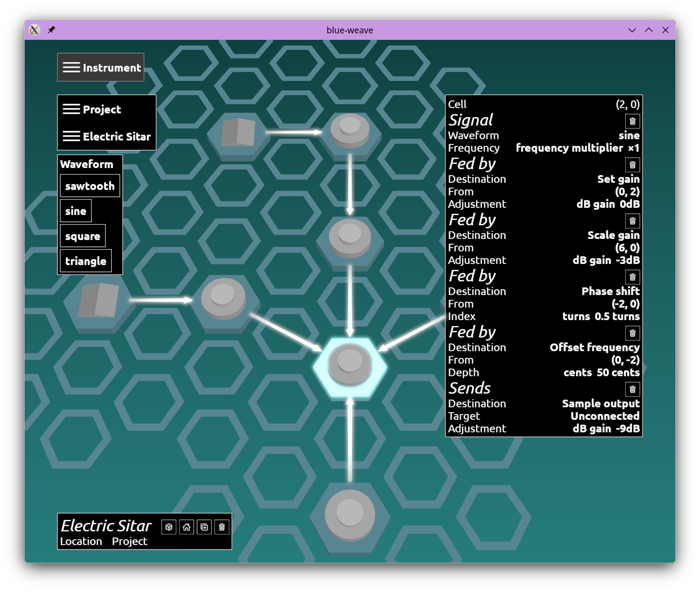The width and height of the screenshot is (700, 592).
Task: Select the square waveform option
Action: click(x=83, y=236)
